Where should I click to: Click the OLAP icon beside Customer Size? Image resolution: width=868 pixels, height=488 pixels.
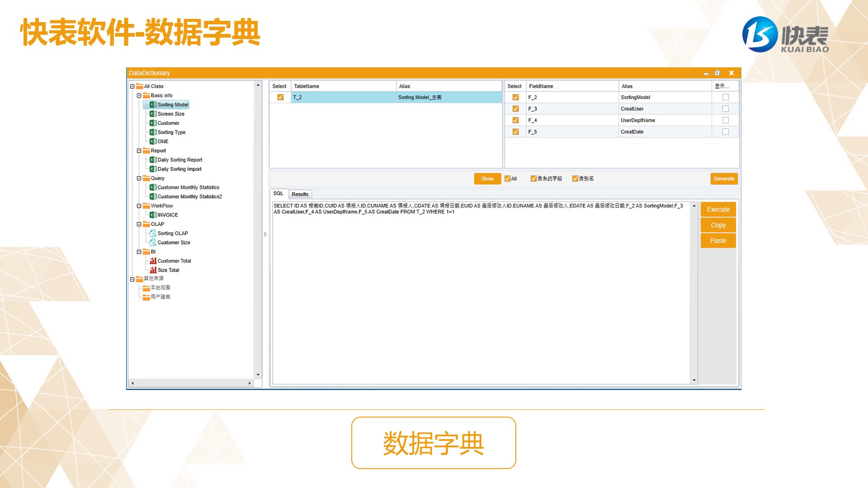153,243
